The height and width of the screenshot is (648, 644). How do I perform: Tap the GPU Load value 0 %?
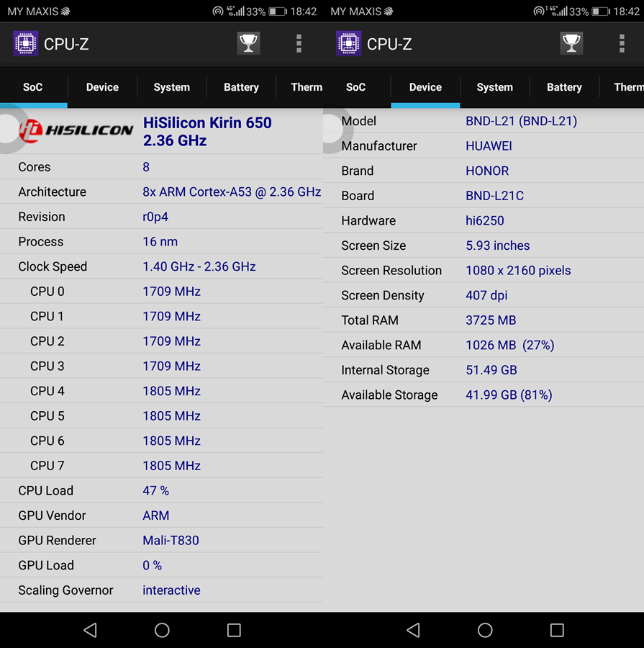pos(152,565)
